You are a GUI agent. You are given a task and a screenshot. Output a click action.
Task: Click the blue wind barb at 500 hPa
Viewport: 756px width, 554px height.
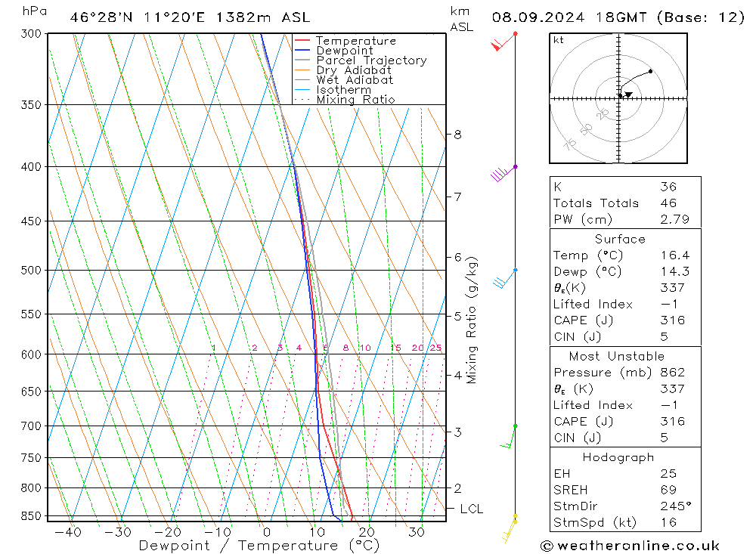point(505,278)
